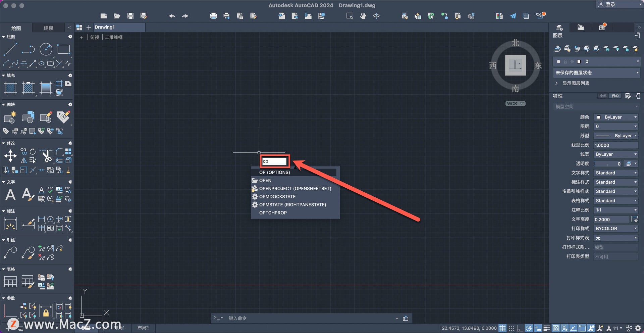Click the Create Block icon
This screenshot has width=644, height=333.
pos(10,117)
